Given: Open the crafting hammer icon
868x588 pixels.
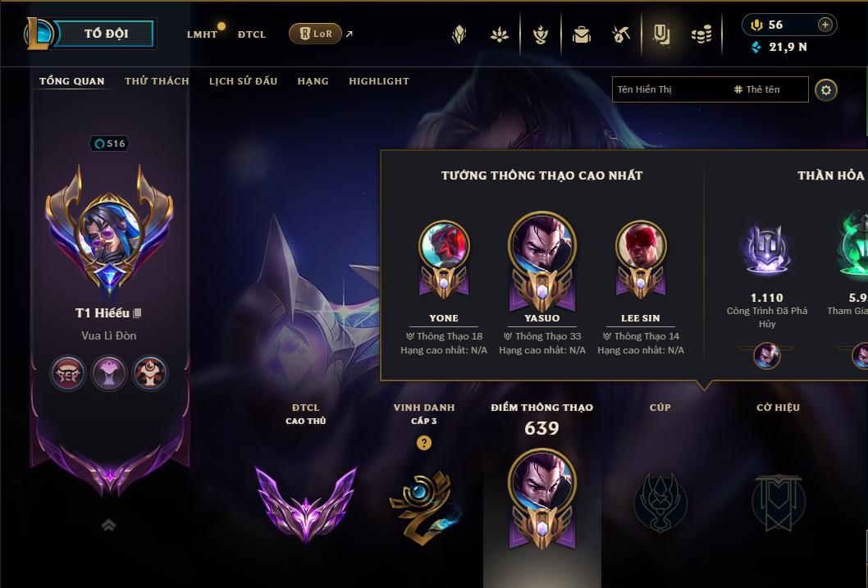Looking at the screenshot, I should (x=621, y=34).
